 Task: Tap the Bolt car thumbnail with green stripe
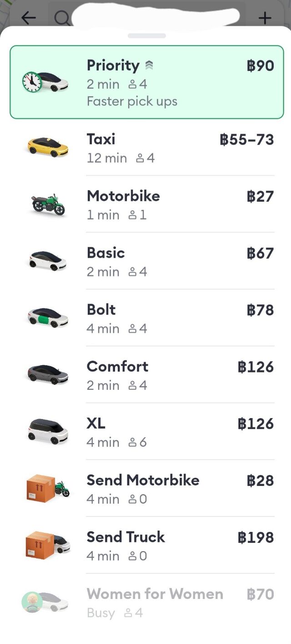(48, 317)
